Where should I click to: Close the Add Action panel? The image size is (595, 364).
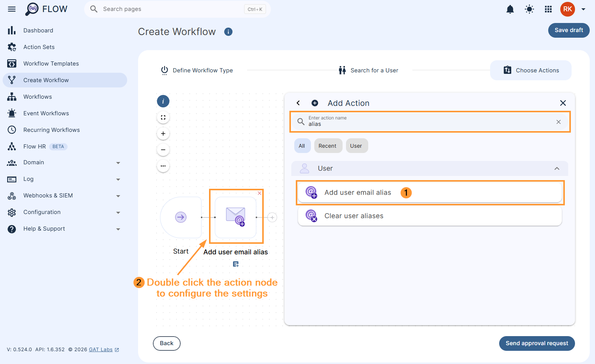(563, 103)
